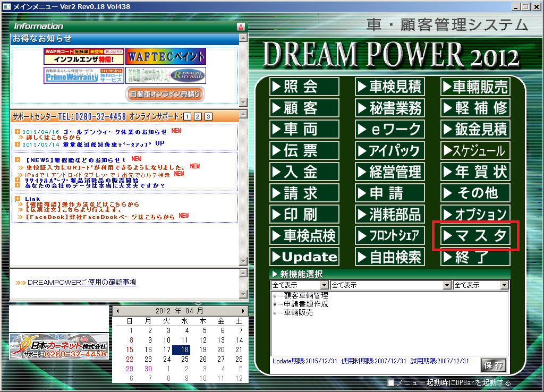Go to the next calendar month

(243, 311)
